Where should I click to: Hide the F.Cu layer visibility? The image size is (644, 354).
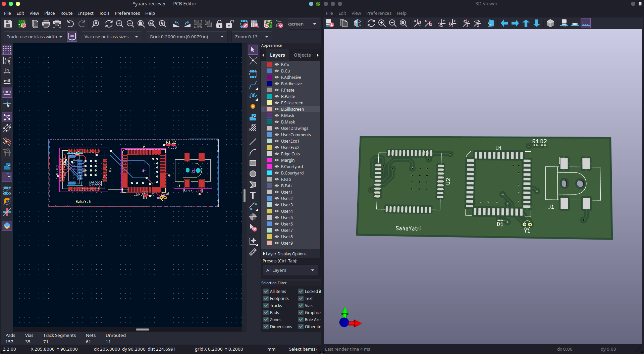tap(277, 64)
